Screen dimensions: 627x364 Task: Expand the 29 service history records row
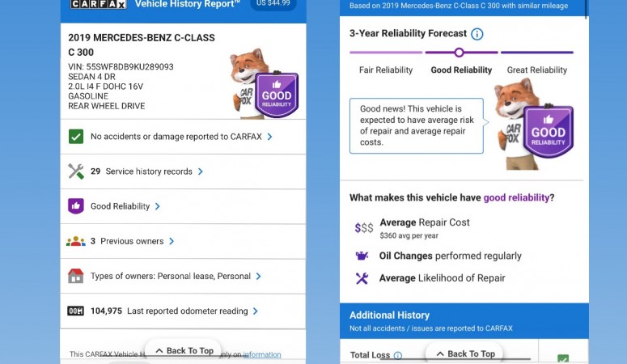(201, 171)
